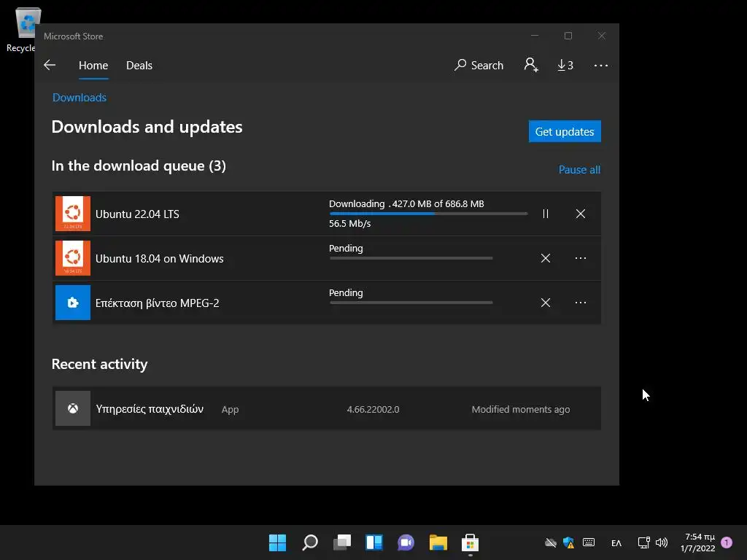Click the volume speaker tray icon
747x560 pixels.
pos(662,542)
